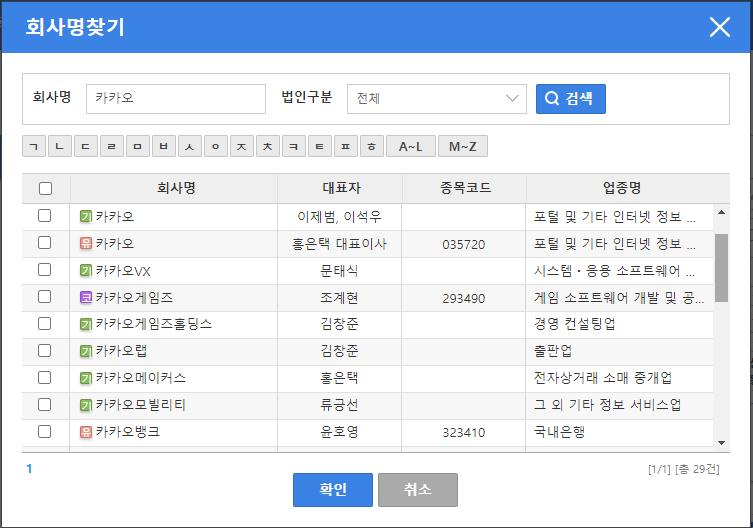Click the 국내은행 industry cell

point(559,431)
